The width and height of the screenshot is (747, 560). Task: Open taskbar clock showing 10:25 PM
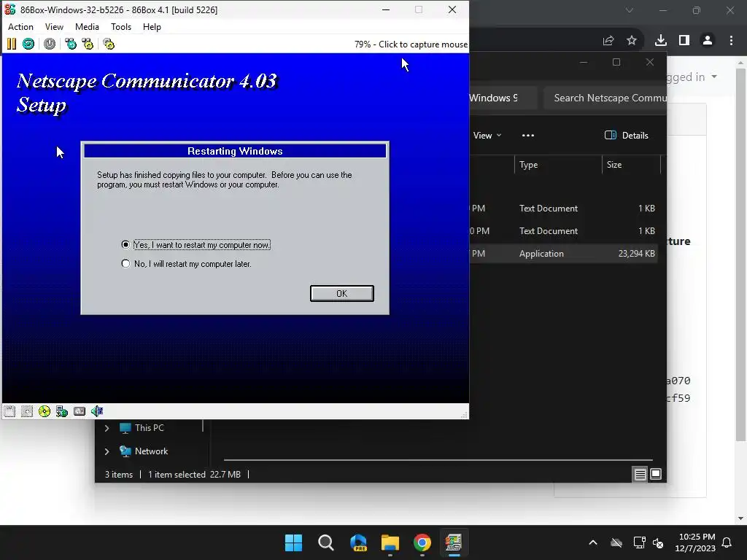tap(695, 542)
